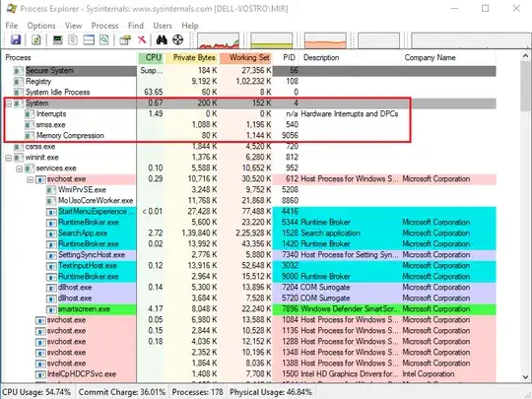Click the vertical scrollbar up arrow
532x399 pixels.
[525, 55]
